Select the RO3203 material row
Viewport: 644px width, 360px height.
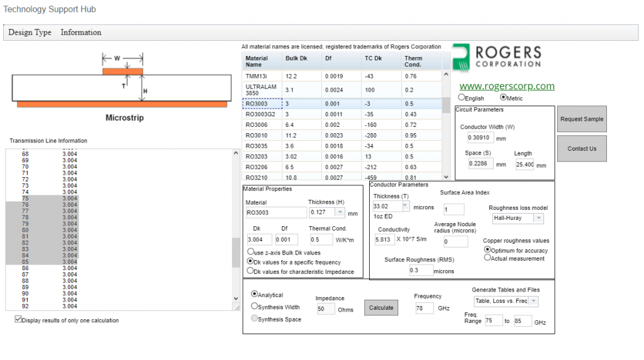[x=342, y=156]
